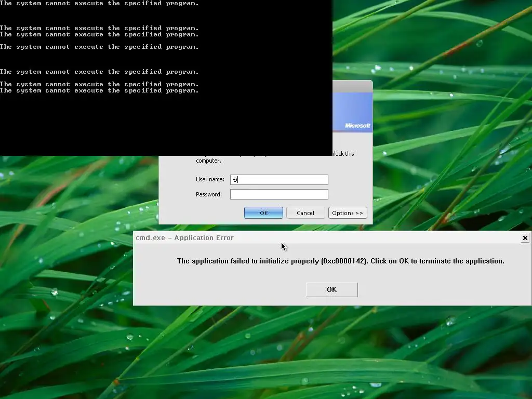Click the Password label
The width and height of the screenshot is (532, 399).
click(x=209, y=194)
